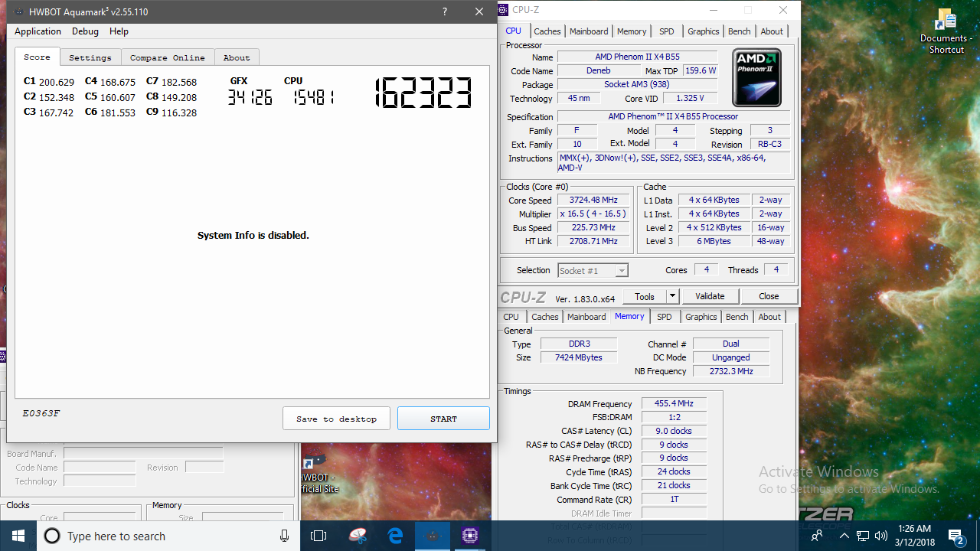Image resolution: width=980 pixels, height=551 pixels.
Task: Click the DRAM Frequency value 455.4 MHz
Action: point(674,403)
